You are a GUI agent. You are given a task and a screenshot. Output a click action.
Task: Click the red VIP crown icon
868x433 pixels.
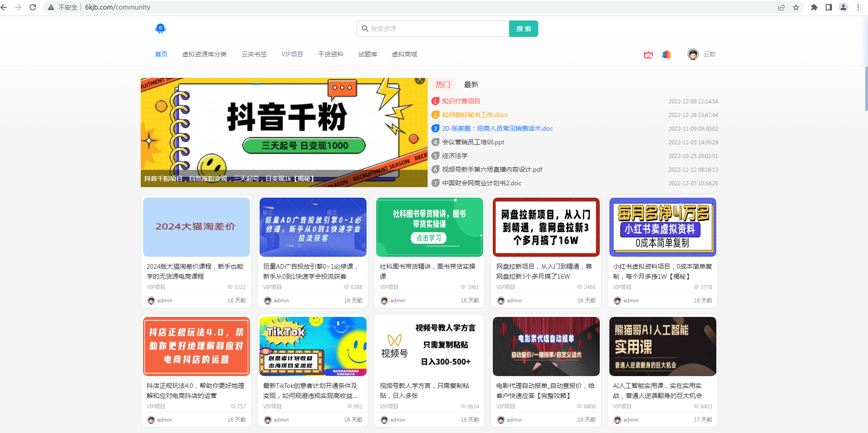(x=648, y=54)
